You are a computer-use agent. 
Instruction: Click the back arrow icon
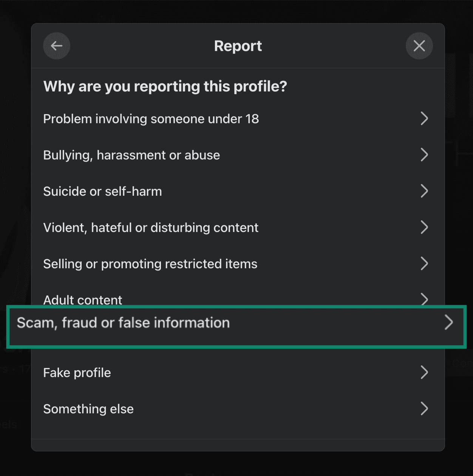tap(56, 46)
